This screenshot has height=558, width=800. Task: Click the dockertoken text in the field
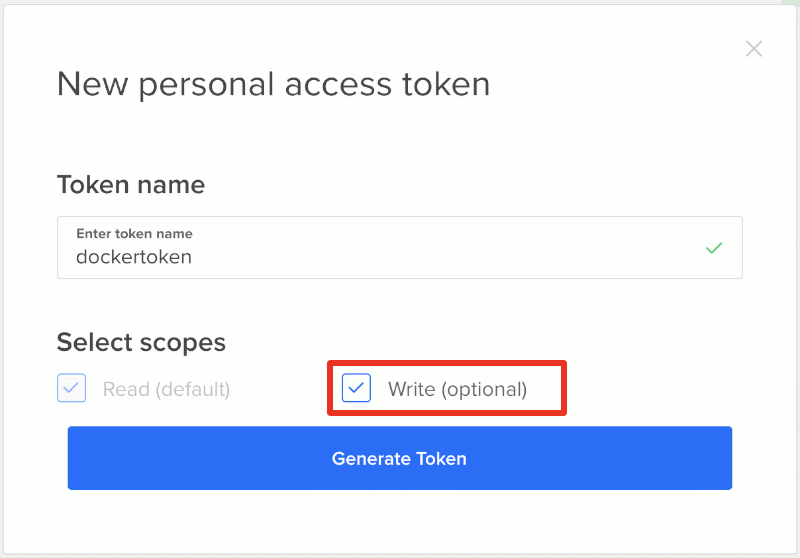coord(133,257)
